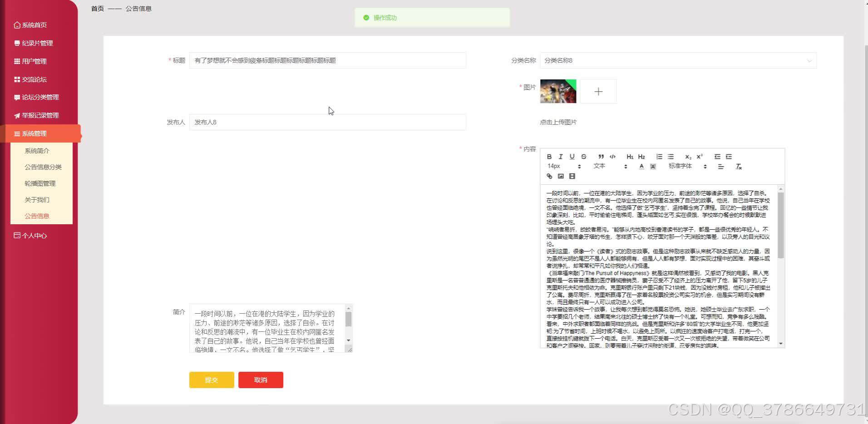Click the 提交 submit button

211,380
